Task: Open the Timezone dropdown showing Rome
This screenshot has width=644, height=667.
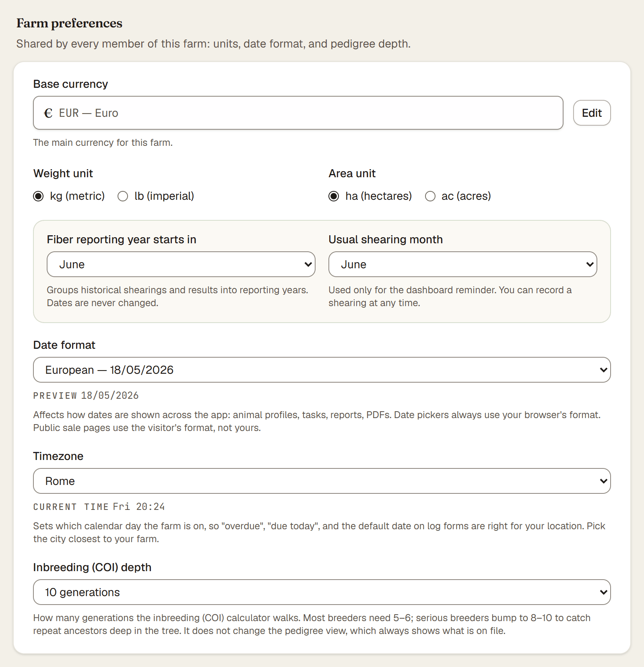Action: (322, 481)
